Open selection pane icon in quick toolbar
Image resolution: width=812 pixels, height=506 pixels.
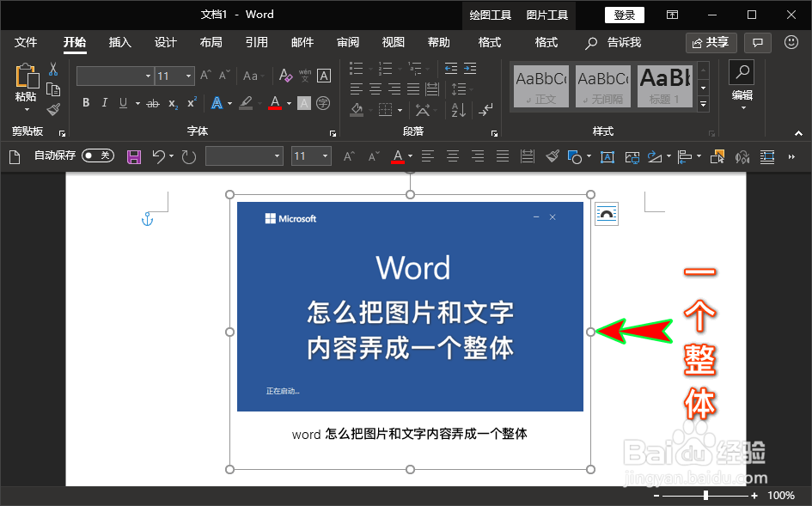[717, 156]
